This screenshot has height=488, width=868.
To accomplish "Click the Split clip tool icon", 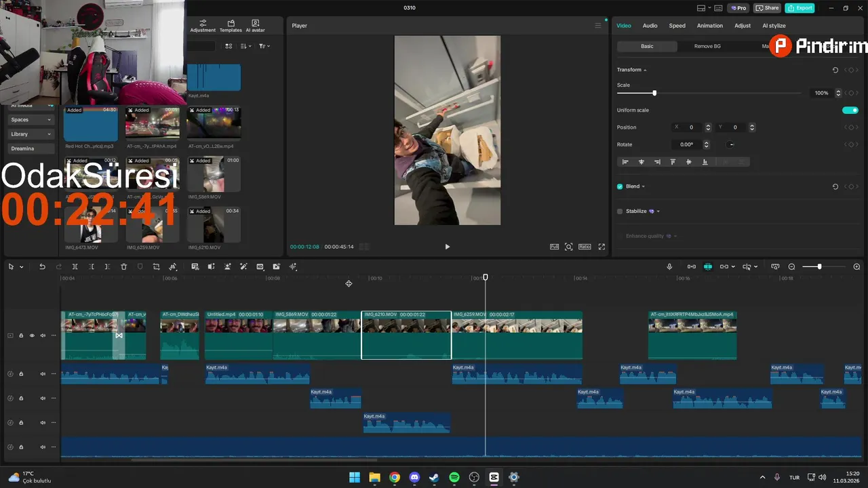I will click(75, 267).
